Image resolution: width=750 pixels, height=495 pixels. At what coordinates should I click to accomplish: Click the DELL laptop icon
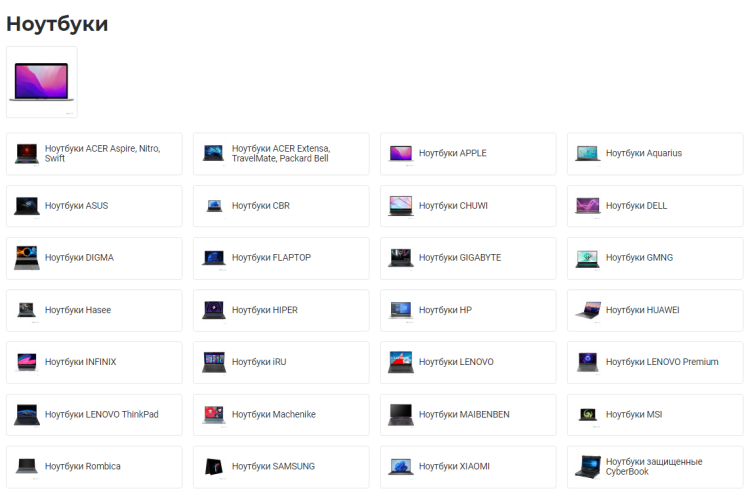(x=587, y=206)
